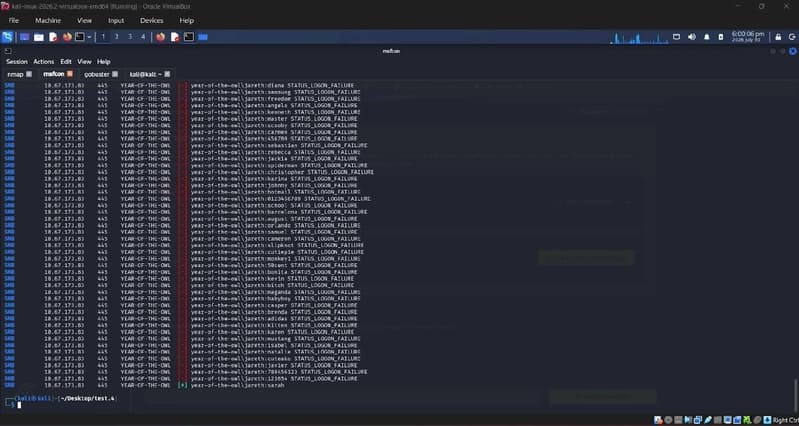Click the battery/power manager tray icon
The image size is (799, 426).
click(721, 37)
